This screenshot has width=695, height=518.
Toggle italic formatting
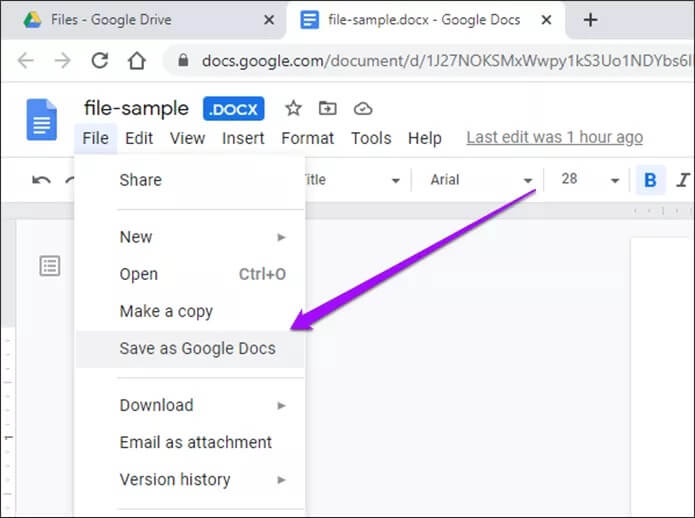click(x=683, y=180)
